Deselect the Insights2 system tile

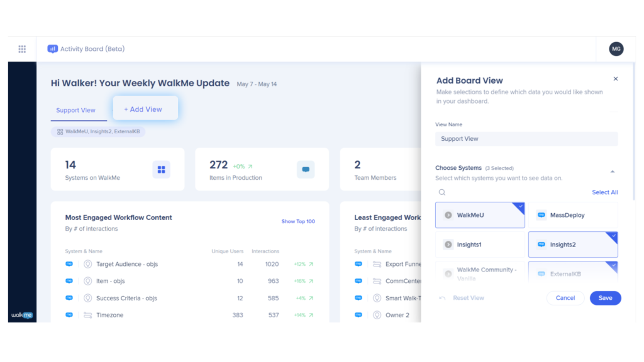click(x=572, y=244)
